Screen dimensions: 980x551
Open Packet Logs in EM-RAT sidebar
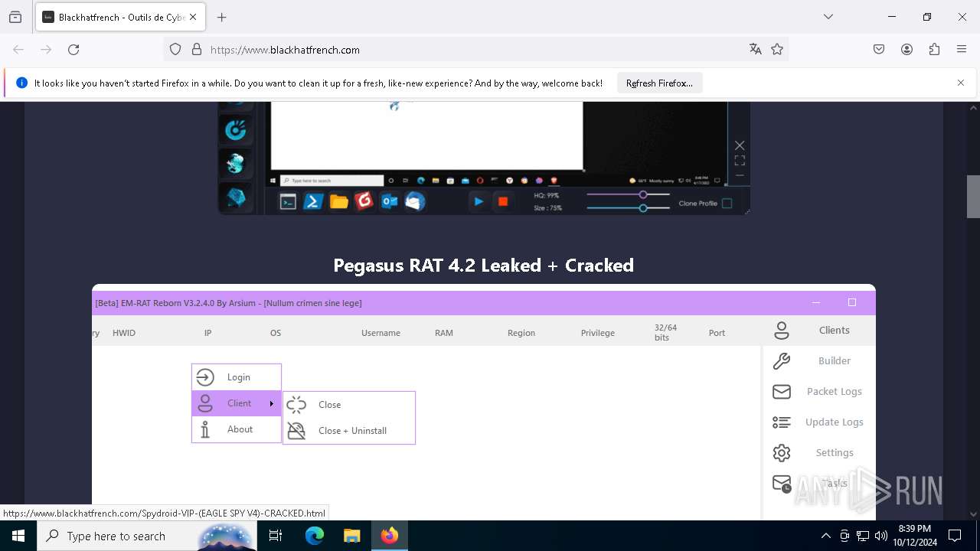pos(818,391)
